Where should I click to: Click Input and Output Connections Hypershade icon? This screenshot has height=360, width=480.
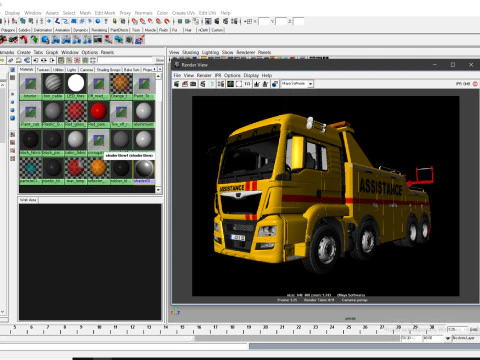(x=44, y=60)
